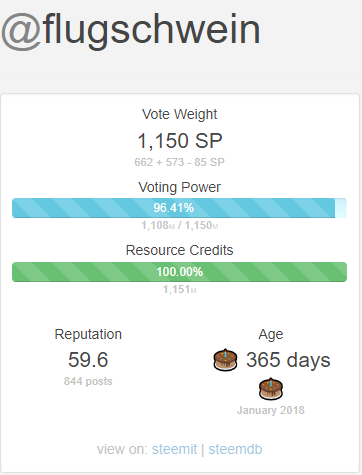The width and height of the screenshot is (362, 475).
Task: Click the 96.41% voting power label
Action: pyautogui.click(x=174, y=208)
